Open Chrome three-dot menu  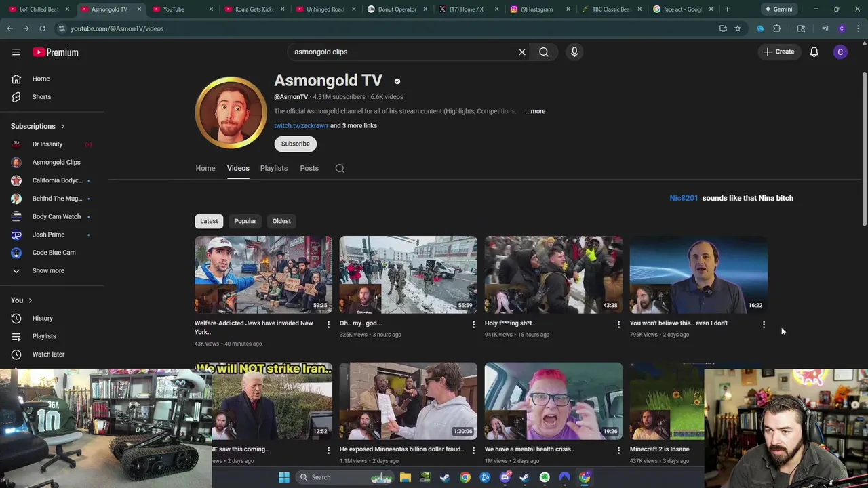coord(858,28)
